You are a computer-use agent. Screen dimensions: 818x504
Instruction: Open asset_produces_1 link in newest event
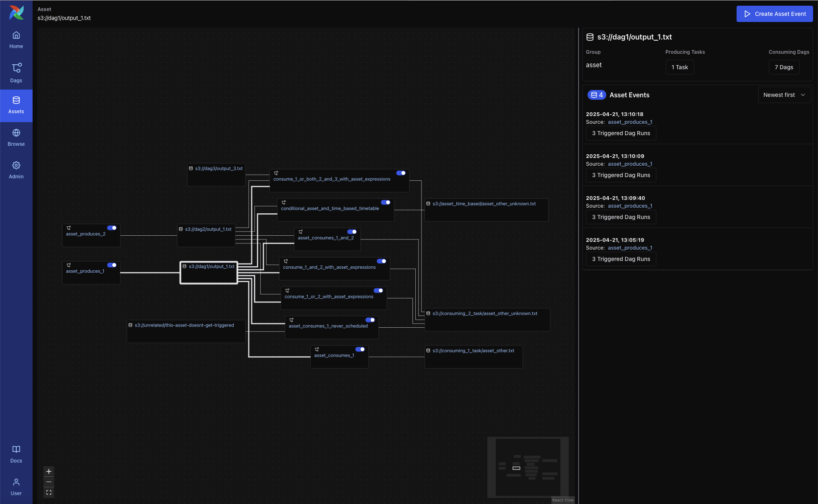pyautogui.click(x=630, y=122)
